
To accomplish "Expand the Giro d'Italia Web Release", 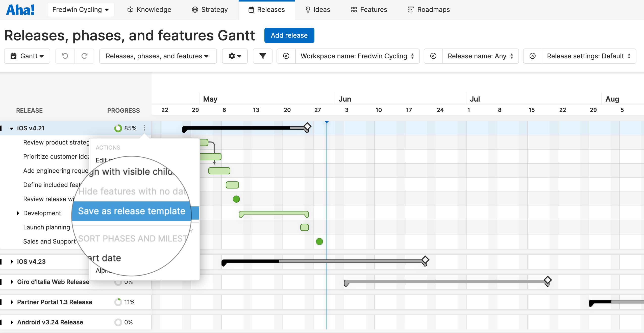I will point(12,282).
